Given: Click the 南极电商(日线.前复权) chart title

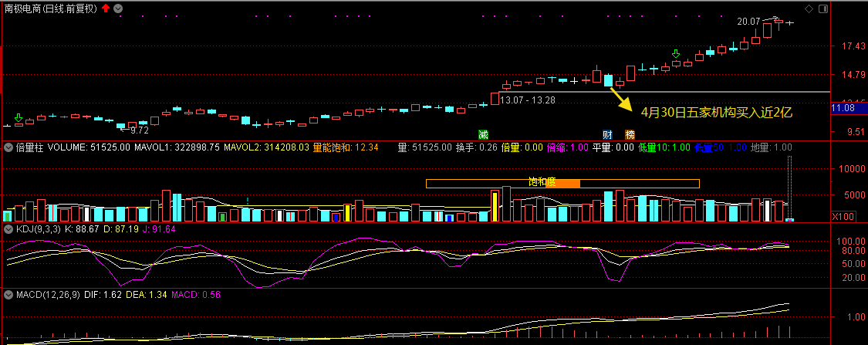Looking at the screenshot, I should (52, 8).
